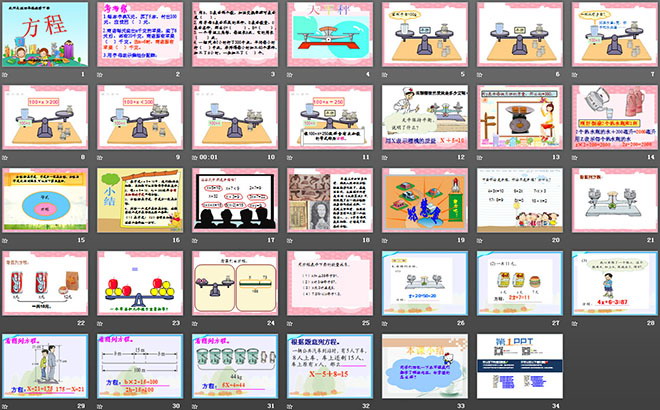Click the animation star under slide 24
This screenshot has height=410, width=660.
(195, 323)
